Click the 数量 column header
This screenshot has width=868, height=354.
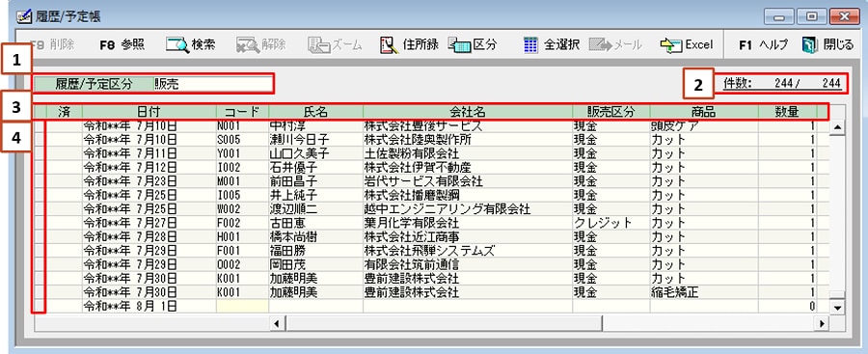point(787,112)
